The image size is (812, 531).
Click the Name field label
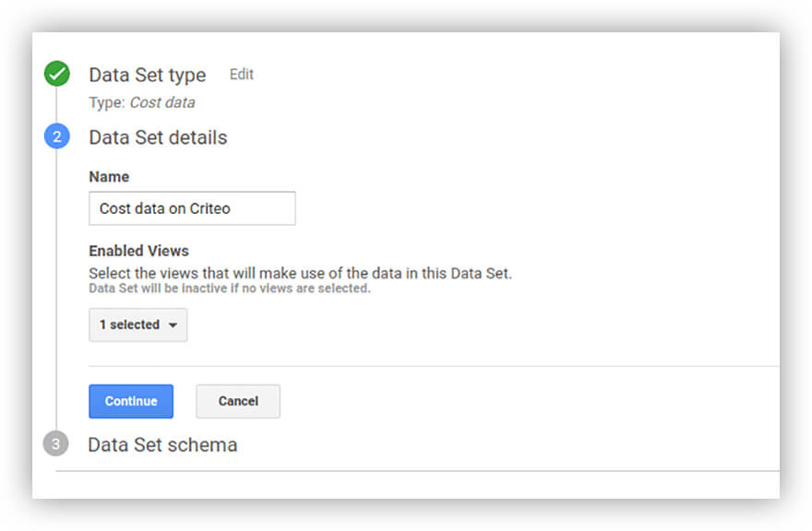[109, 176]
